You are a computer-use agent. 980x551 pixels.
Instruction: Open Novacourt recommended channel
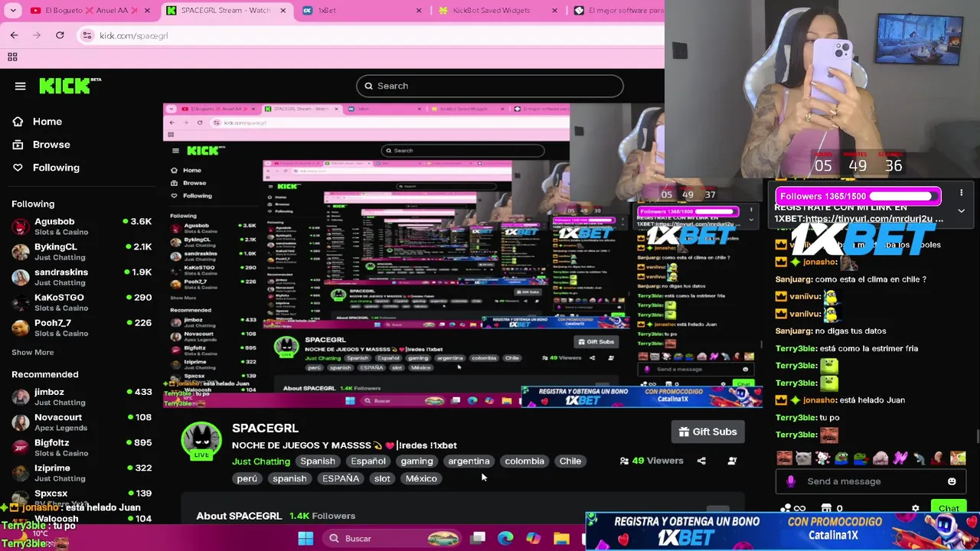point(81,422)
